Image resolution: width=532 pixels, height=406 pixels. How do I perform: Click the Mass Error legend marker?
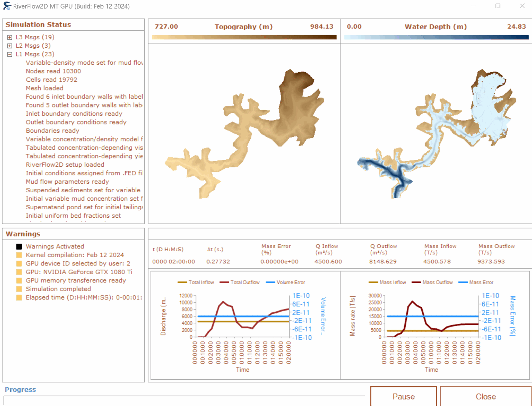coord(463,282)
